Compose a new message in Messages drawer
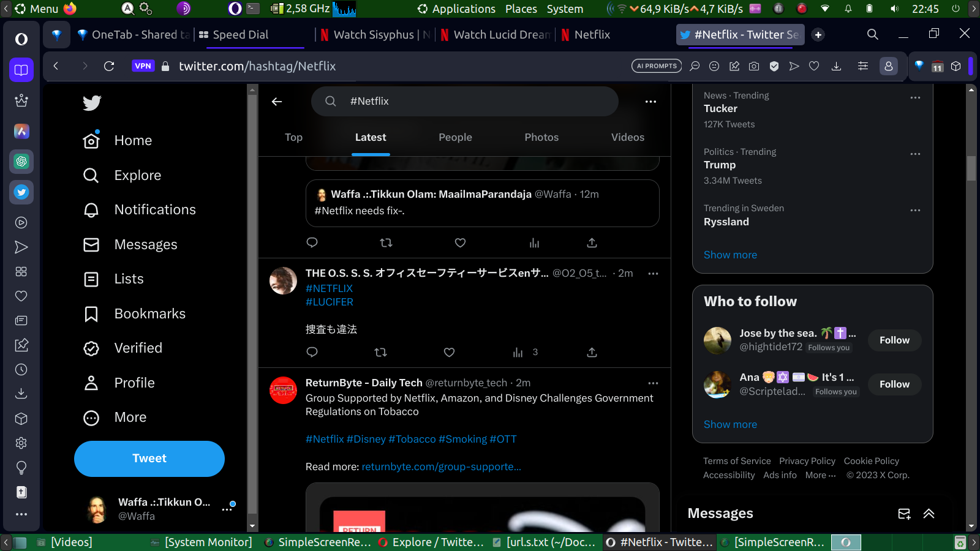 click(904, 514)
